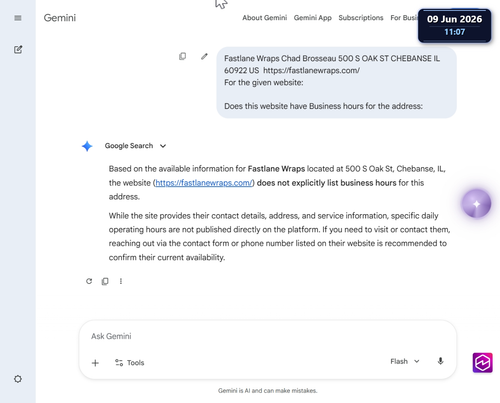Open Subscriptions in the top navigation
The height and width of the screenshot is (403, 500).
point(361,18)
